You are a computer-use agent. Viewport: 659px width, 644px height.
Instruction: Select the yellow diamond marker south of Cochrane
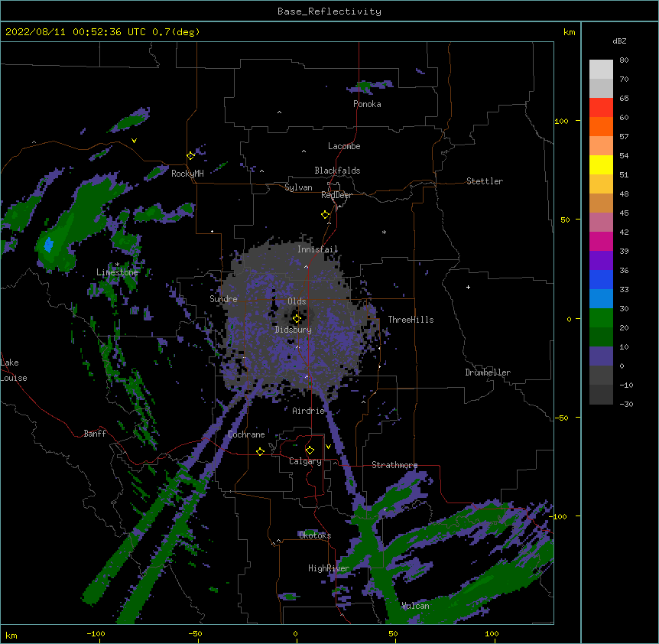(260, 451)
